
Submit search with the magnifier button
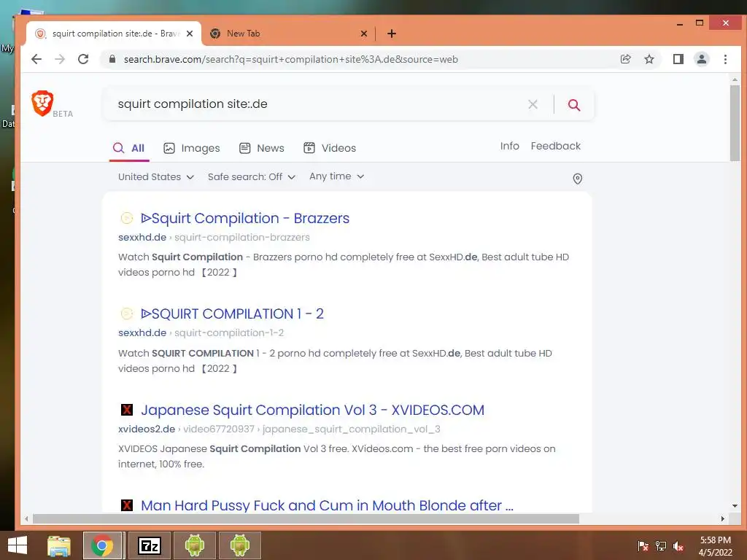pyautogui.click(x=574, y=105)
